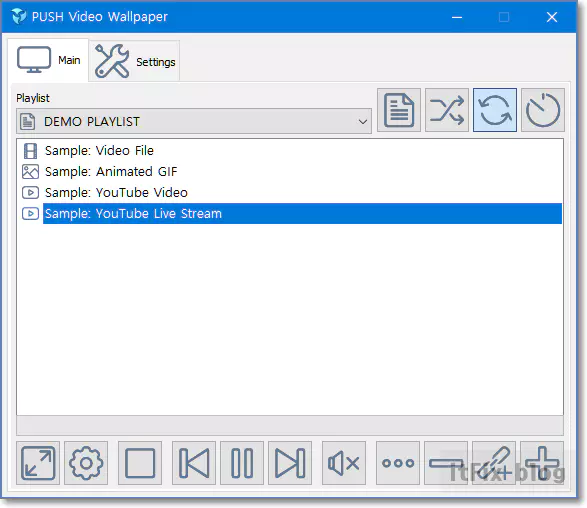Toggle shuffle playback mode

(x=447, y=110)
